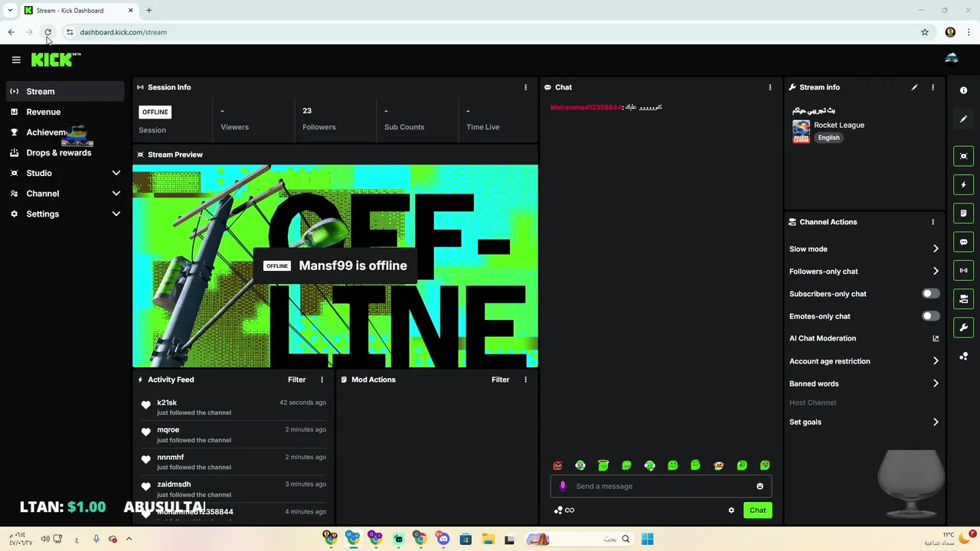Click the info icon in right sidebar
This screenshot has width=980, height=551.
963,90
